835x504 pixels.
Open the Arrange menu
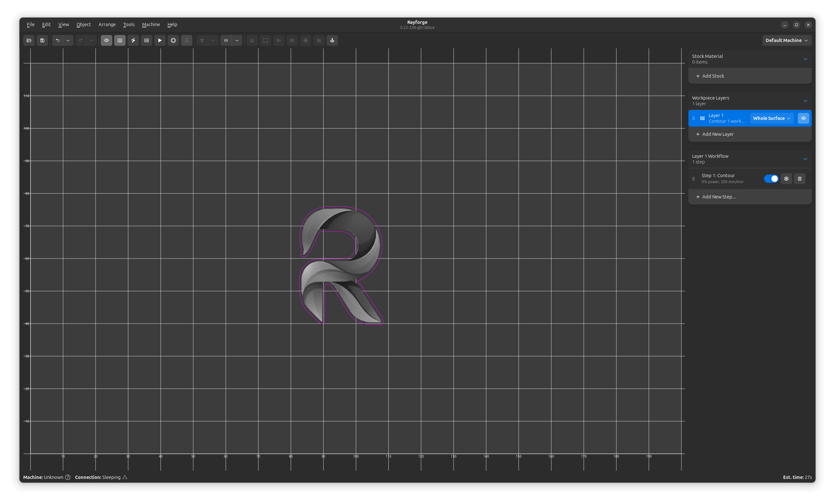pyautogui.click(x=107, y=24)
